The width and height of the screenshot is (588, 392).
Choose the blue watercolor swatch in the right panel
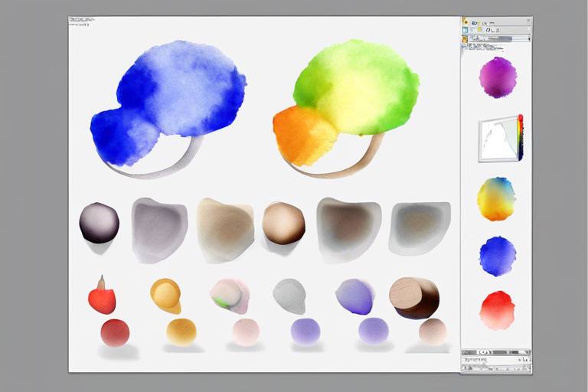click(498, 256)
